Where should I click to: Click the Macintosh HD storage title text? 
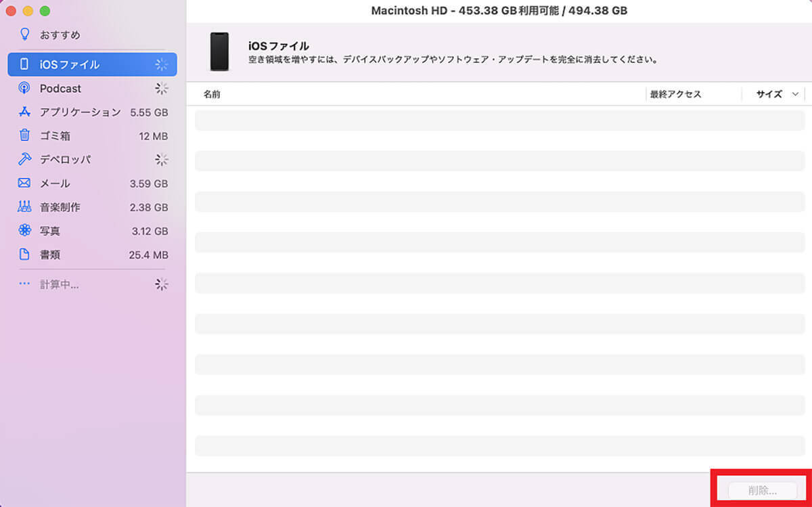tap(499, 11)
